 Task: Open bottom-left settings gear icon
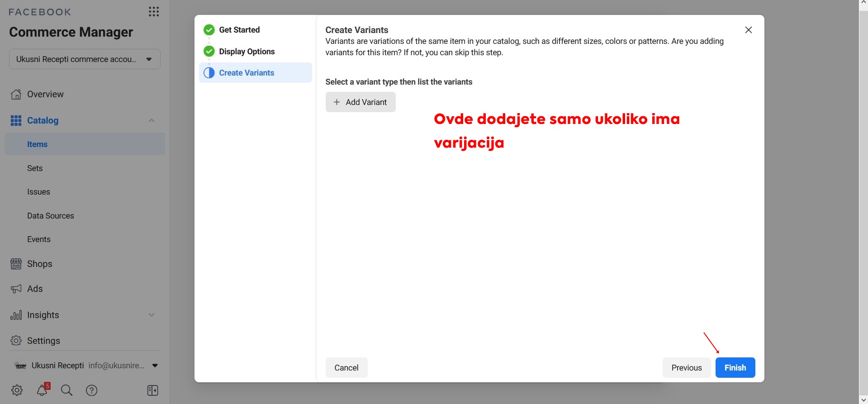(17, 390)
